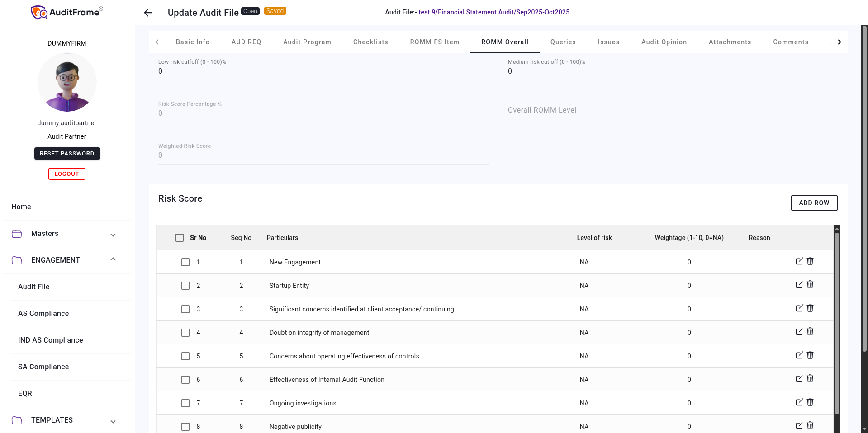Image resolution: width=868 pixels, height=433 pixels.
Task: Click the edit icon for New Engagement row
Action: (x=799, y=261)
